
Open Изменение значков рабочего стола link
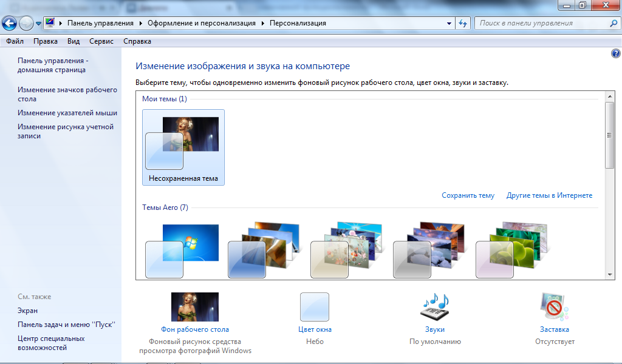coord(67,94)
